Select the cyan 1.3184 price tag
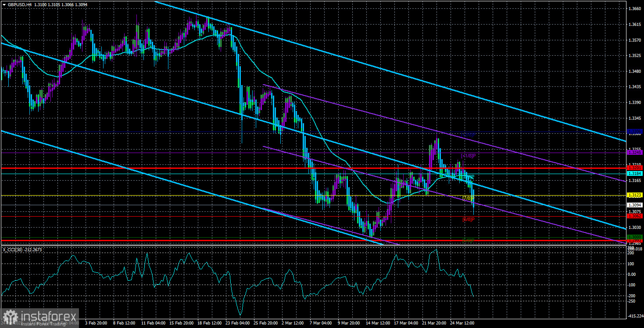Image resolution: width=644 pixels, height=328 pixels. 635,174
